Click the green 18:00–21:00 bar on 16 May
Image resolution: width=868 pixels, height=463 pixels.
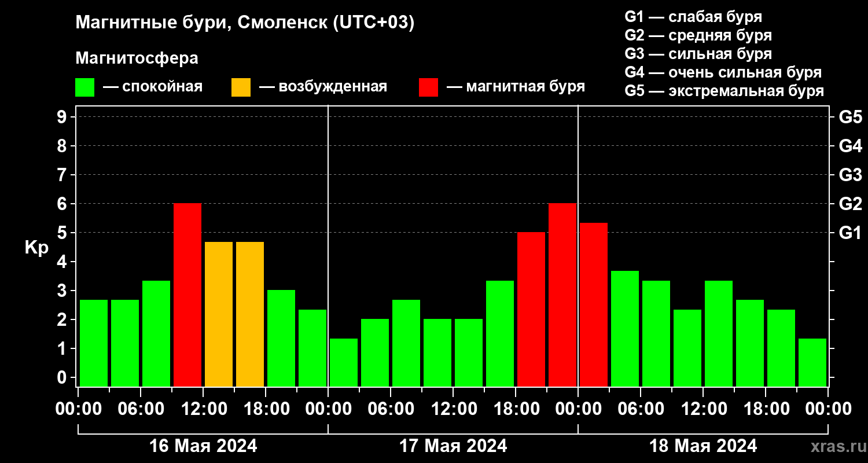pos(281,339)
